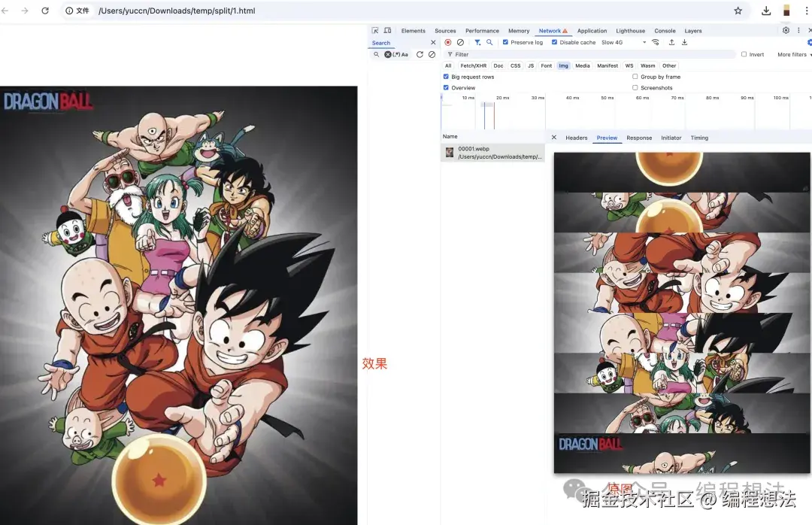Enable the Screenshots checkbox
This screenshot has width=812, height=525.
[x=635, y=87]
